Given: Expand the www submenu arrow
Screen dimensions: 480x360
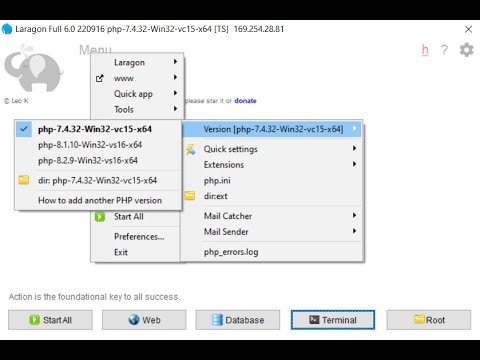Looking at the screenshot, I should (175, 77).
